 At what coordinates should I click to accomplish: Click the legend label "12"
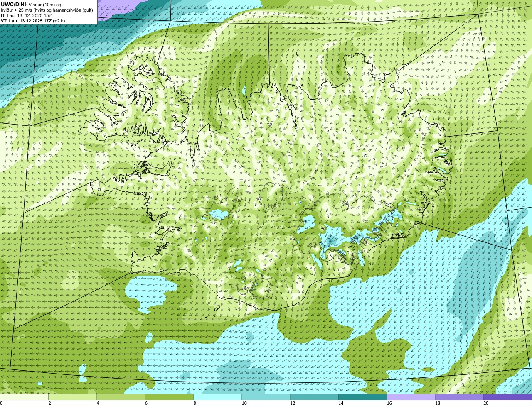point(292,403)
